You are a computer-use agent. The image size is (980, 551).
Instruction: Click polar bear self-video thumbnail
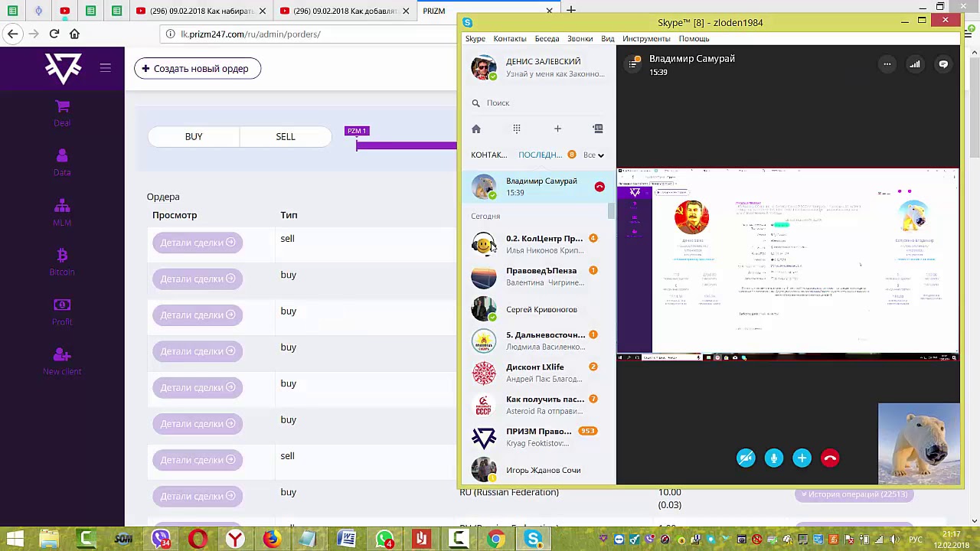[x=919, y=444]
